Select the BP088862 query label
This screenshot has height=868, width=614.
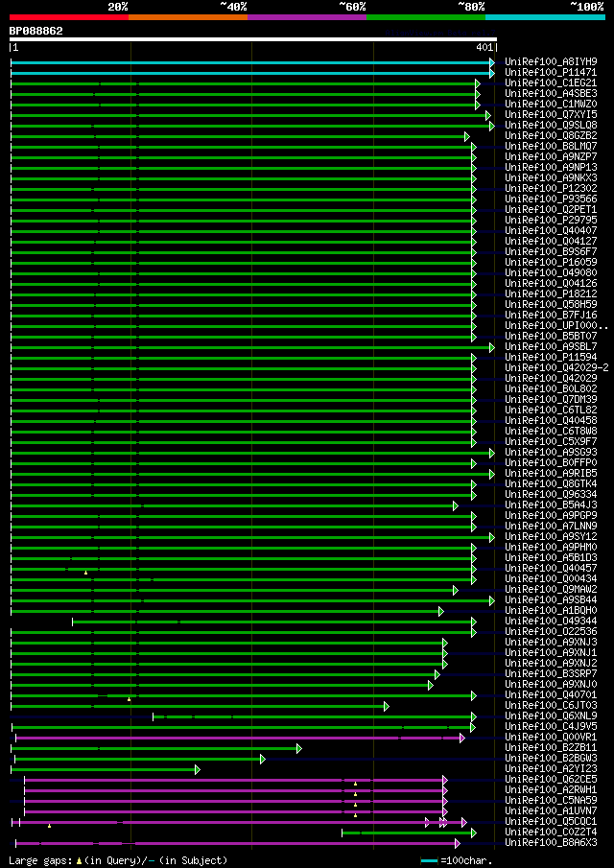[x=36, y=31]
